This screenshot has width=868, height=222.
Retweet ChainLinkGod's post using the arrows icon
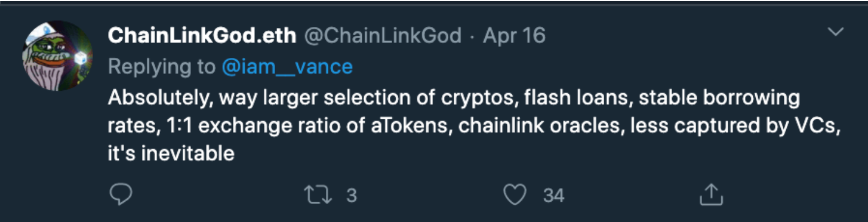click(x=319, y=195)
